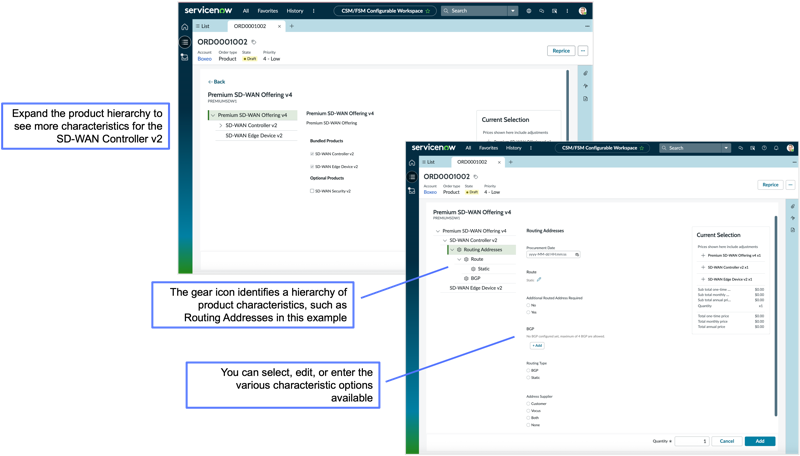Open the document template icon in the front window side panel
Image resolution: width=800 pixels, height=456 pixels.
click(x=792, y=230)
